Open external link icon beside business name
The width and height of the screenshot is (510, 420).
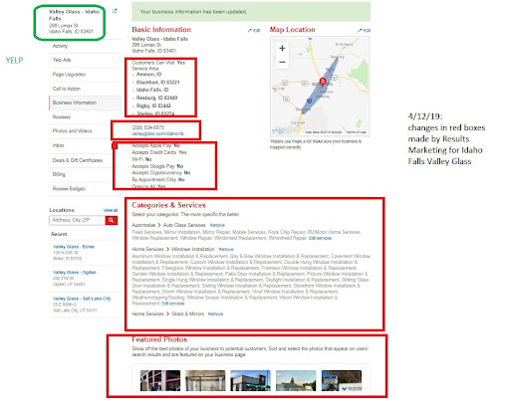click(x=115, y=11)
